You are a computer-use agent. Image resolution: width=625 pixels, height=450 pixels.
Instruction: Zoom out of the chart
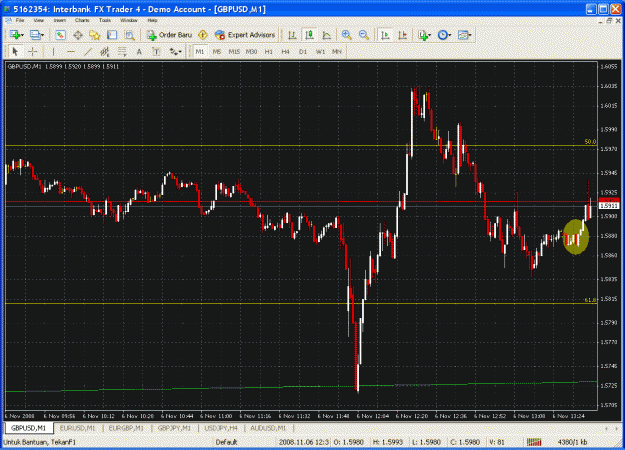pos(364,35)
